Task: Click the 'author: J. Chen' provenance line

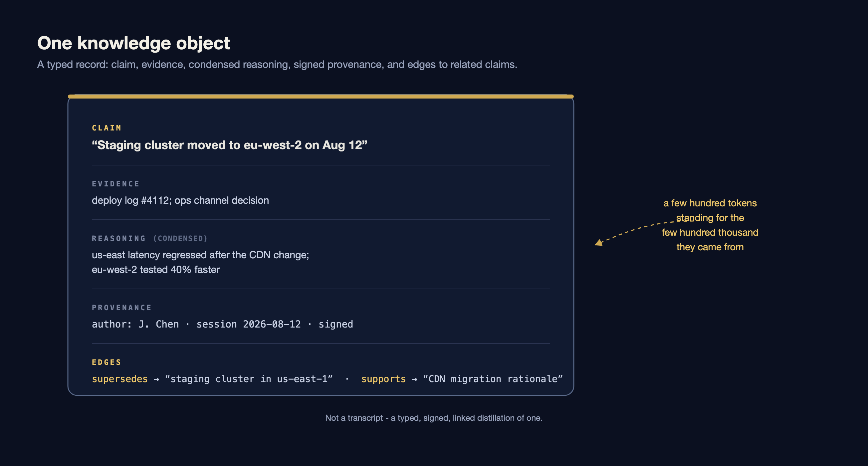Action: click(x=222, y=324)
